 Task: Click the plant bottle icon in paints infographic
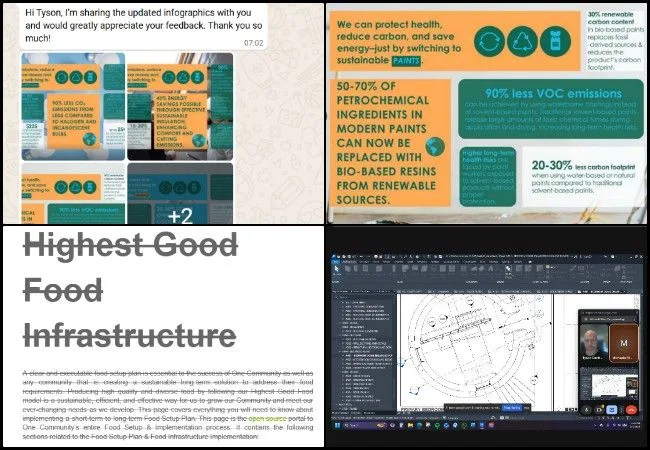click(x=555, y=41)
